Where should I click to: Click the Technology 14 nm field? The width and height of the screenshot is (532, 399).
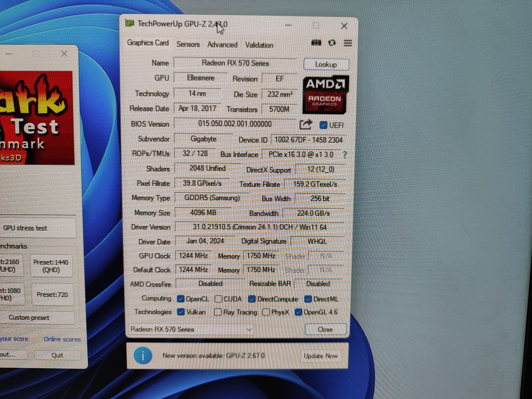[x=197, y=93]
